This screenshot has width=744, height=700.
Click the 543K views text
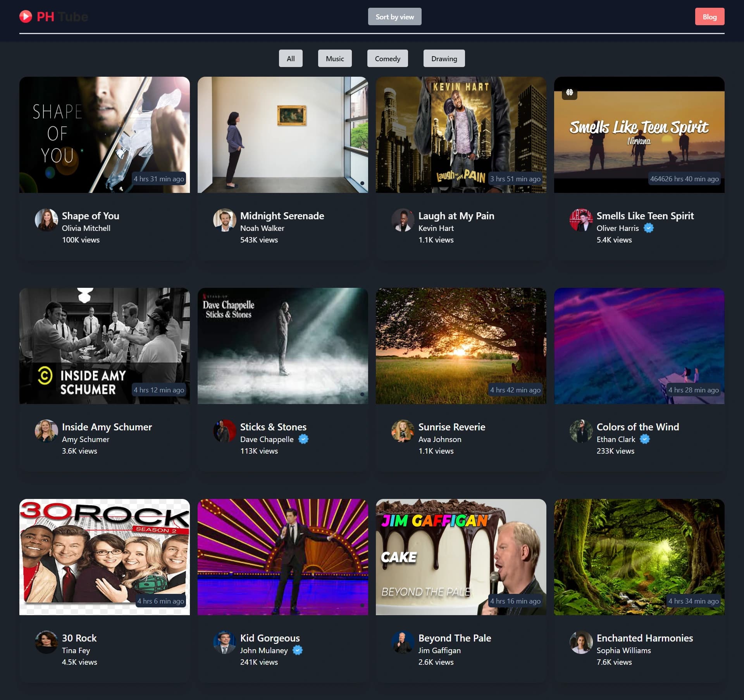coord(259,240)
